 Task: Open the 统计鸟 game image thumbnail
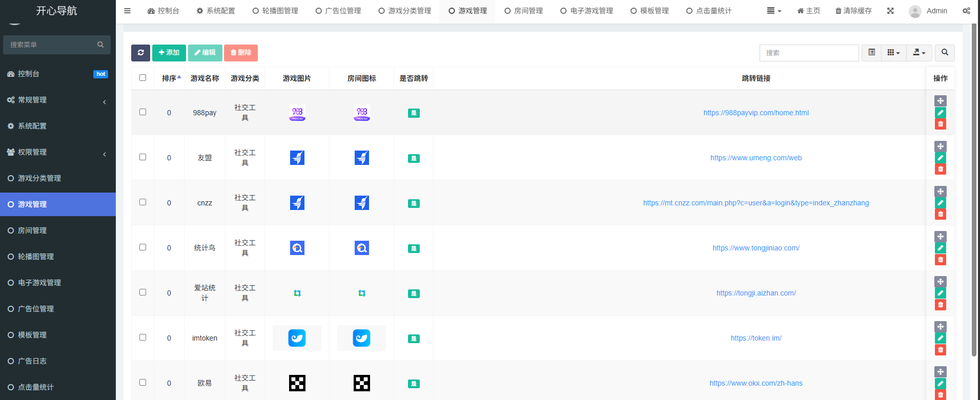(297, 248)
